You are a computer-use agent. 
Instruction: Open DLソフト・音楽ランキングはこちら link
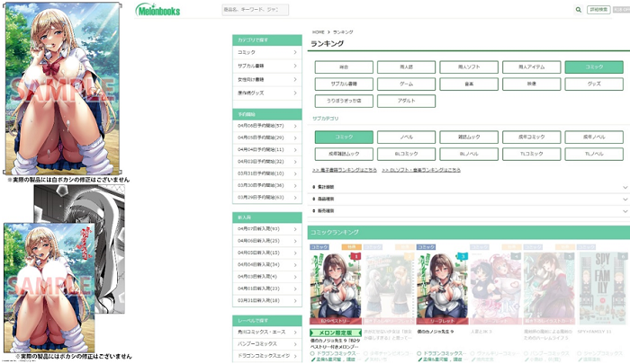tap(421, 170)
